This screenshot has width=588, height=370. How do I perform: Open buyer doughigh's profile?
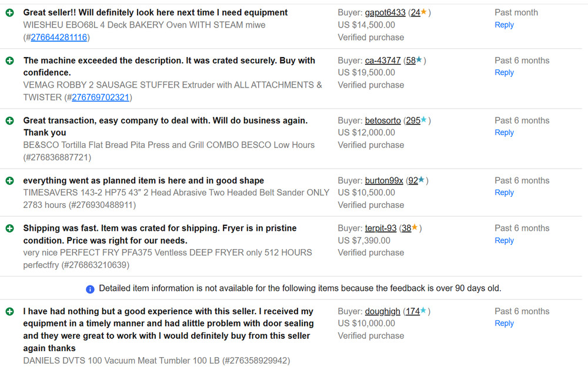tap(382, 311)
